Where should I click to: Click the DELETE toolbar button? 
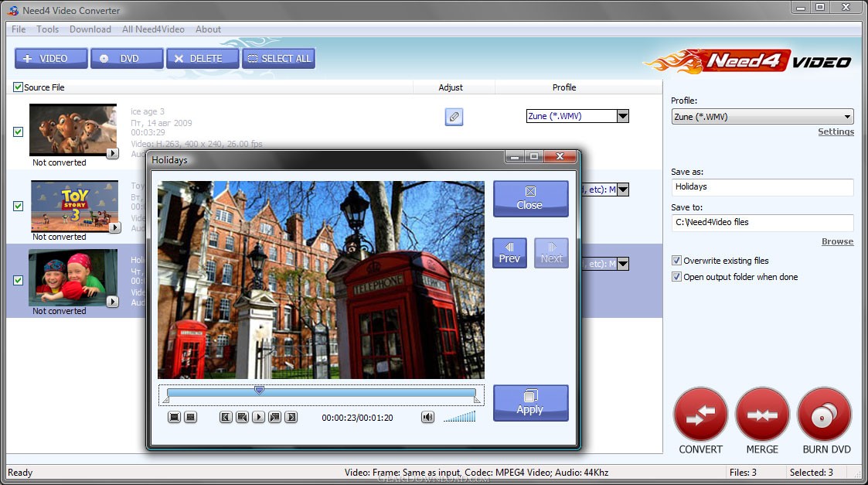(203, 58)
